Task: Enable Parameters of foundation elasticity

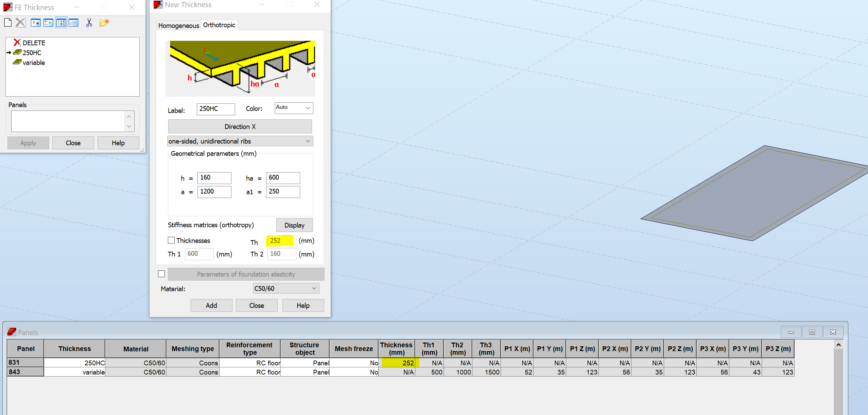Action: tap(161, 274)
